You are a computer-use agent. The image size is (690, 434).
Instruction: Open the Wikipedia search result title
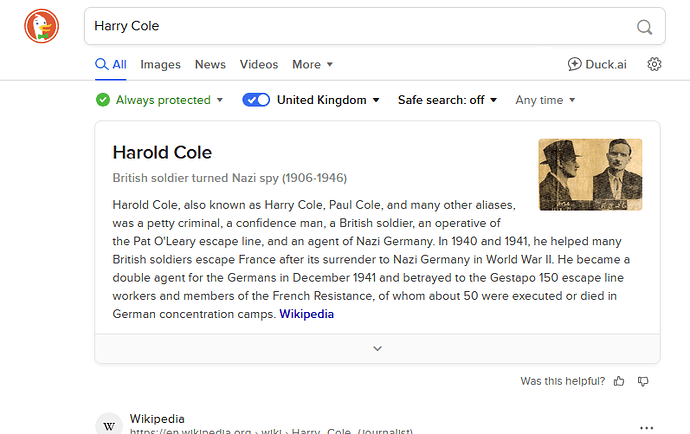[157, 419]
